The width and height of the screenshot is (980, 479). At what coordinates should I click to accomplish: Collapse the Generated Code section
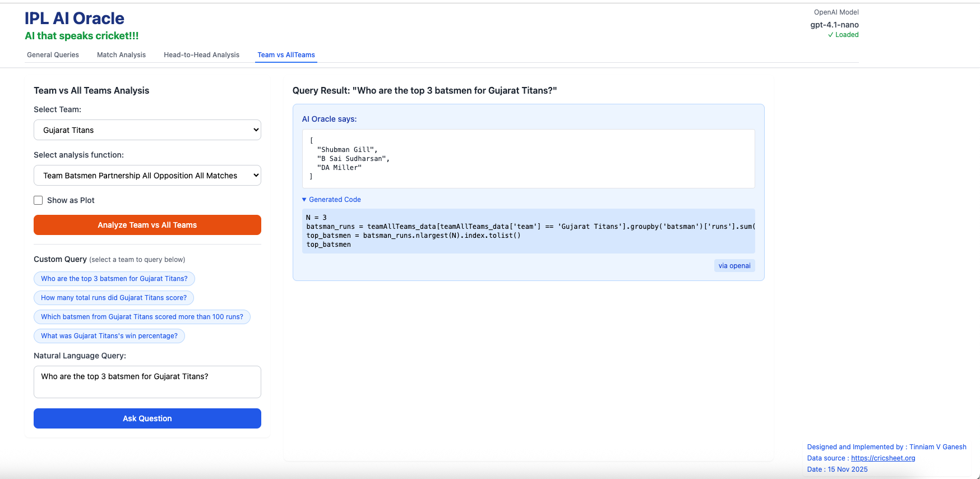(x=331, y=200)
